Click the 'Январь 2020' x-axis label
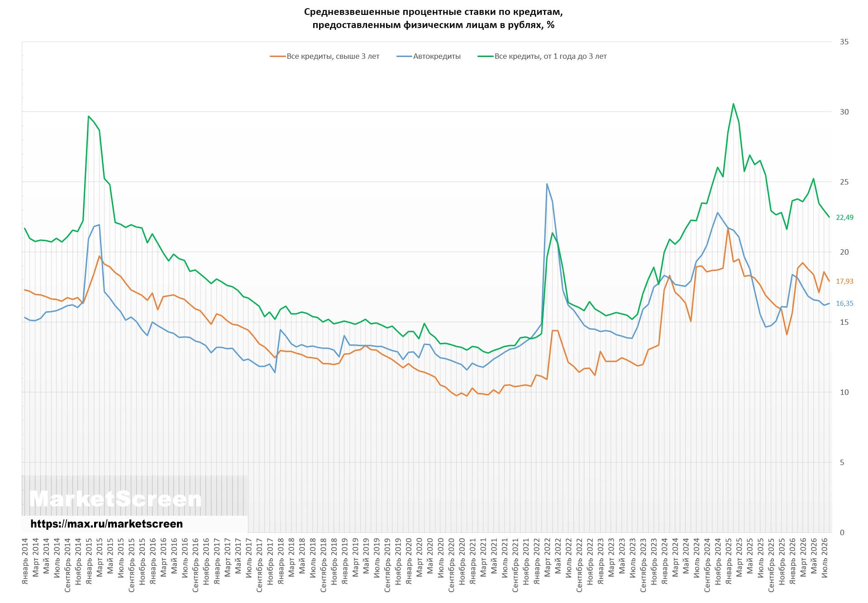The image size is (868, 603). pyautogui.click(x=409, y=561)
